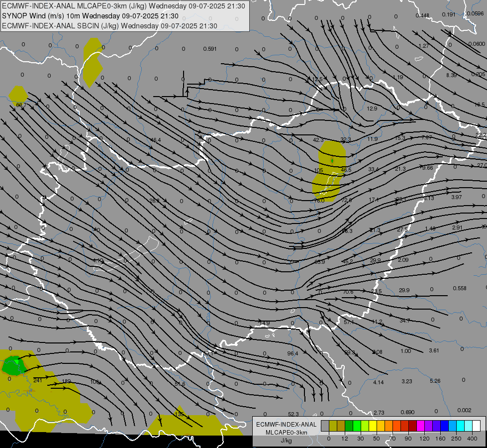Click the map value 3.97
487x448 pixels.
457,197
